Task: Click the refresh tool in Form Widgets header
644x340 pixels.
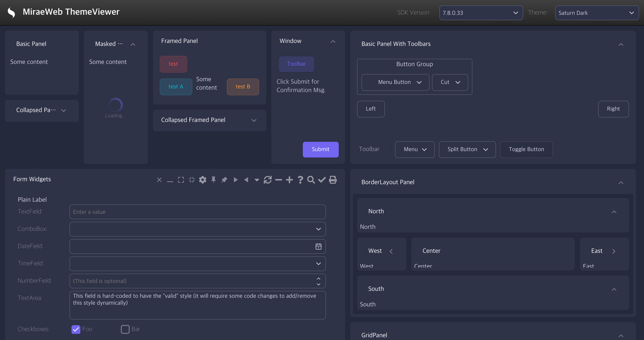Action: click(268, 180)
